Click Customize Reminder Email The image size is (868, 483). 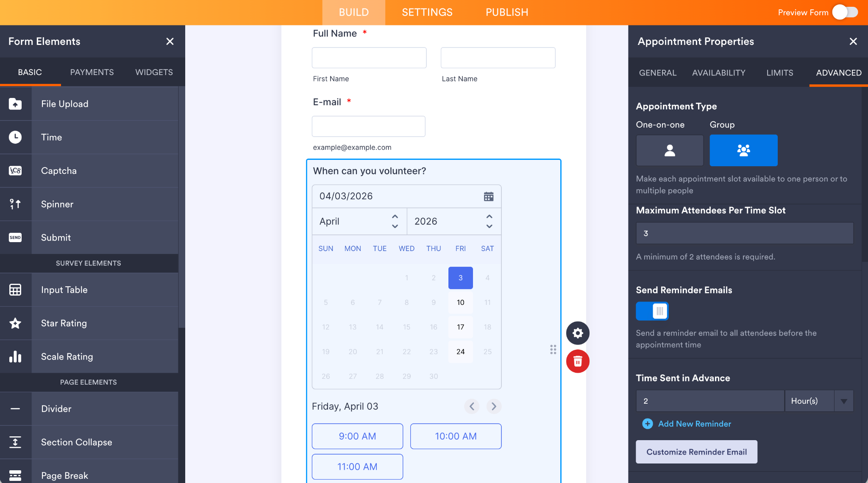click(696, 452)
